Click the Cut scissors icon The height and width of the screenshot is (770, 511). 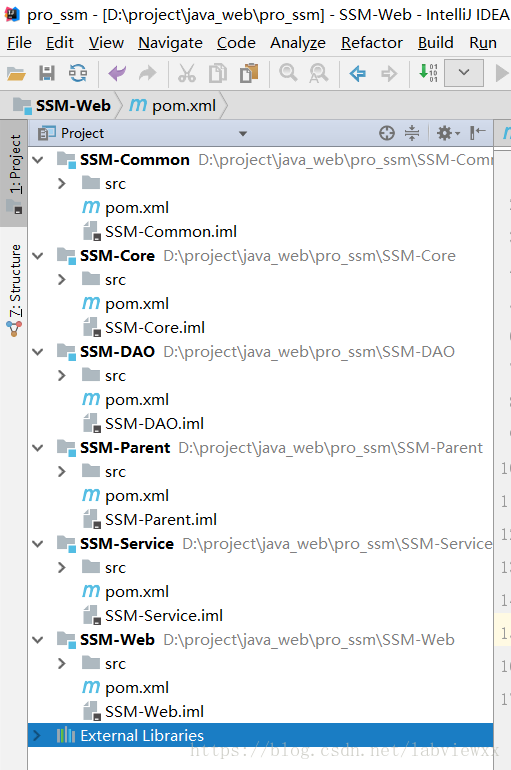(187, 74)
